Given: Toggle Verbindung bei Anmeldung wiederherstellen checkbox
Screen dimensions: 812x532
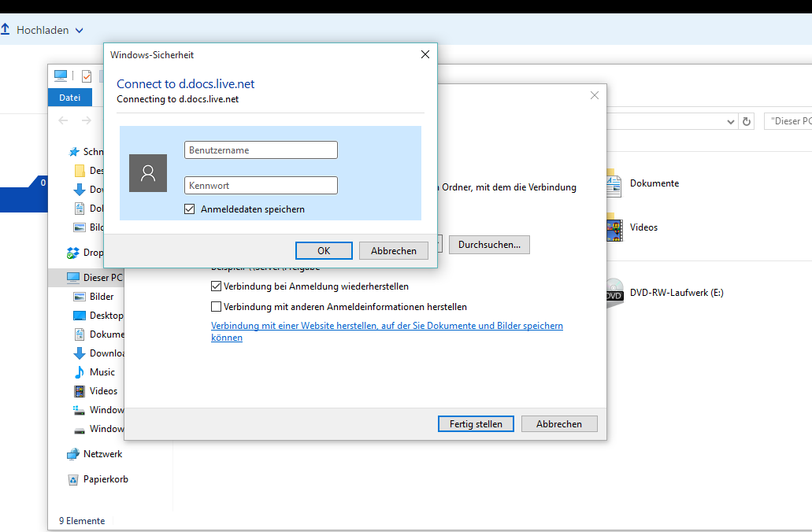Looking at the screenshot, I should 217,286.
